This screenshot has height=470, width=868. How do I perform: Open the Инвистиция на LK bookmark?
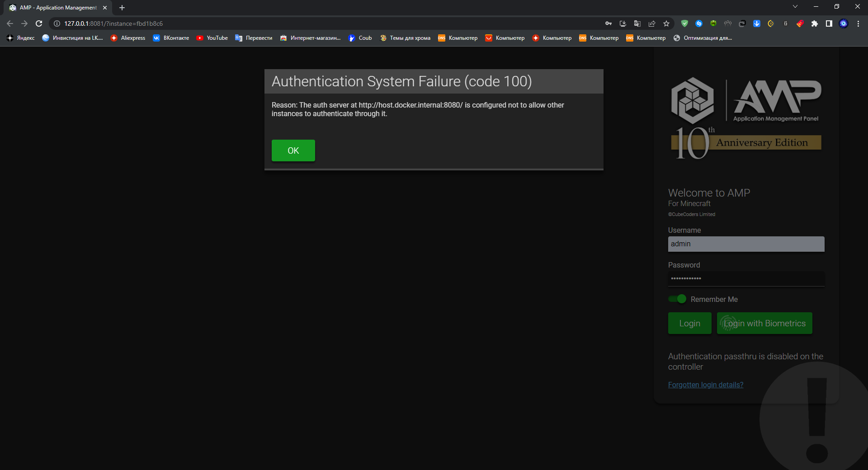tap(72, 38)
